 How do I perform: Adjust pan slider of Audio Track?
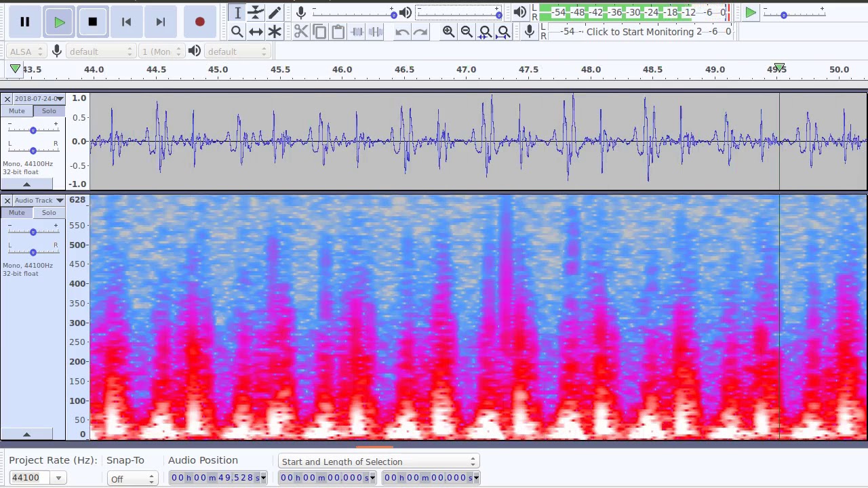pos(33,252)
